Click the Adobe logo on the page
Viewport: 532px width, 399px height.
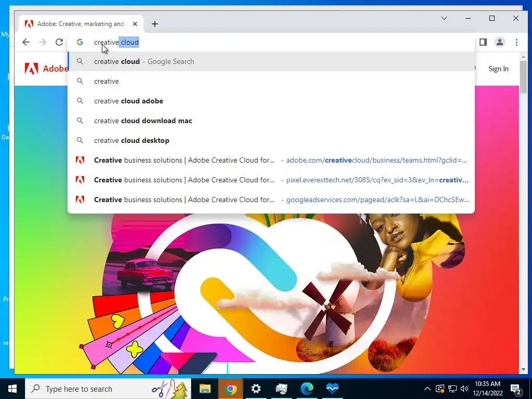pyautogui.click(x=46, y=69)
